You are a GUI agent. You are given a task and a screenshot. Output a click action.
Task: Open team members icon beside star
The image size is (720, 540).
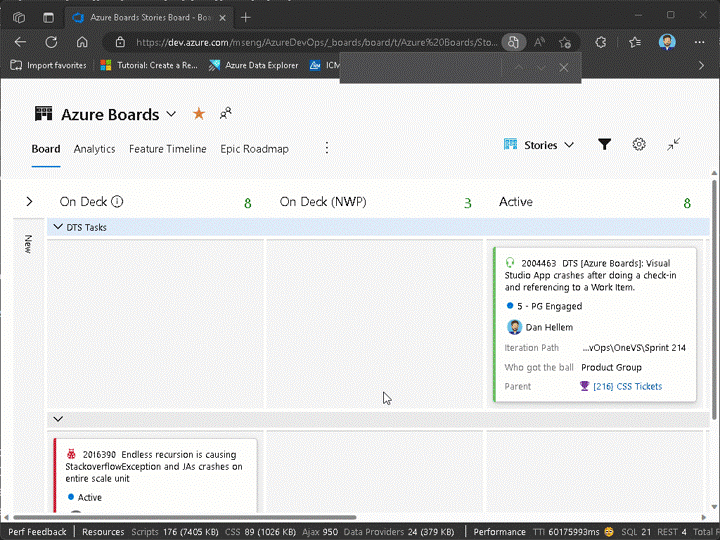[225, 113]
